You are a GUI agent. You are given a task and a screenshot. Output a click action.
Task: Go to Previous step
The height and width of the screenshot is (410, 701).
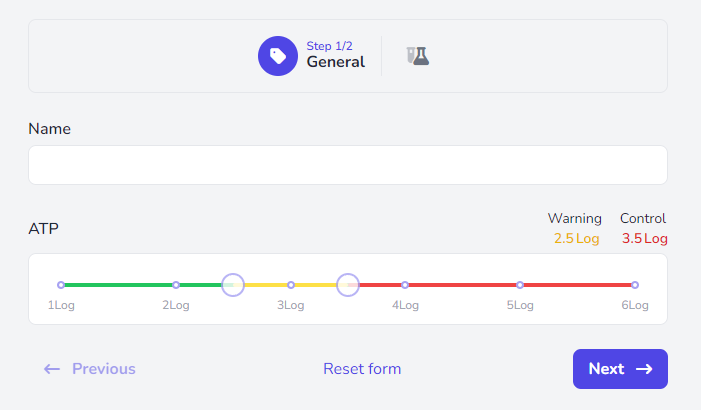(x=89, y=369)
